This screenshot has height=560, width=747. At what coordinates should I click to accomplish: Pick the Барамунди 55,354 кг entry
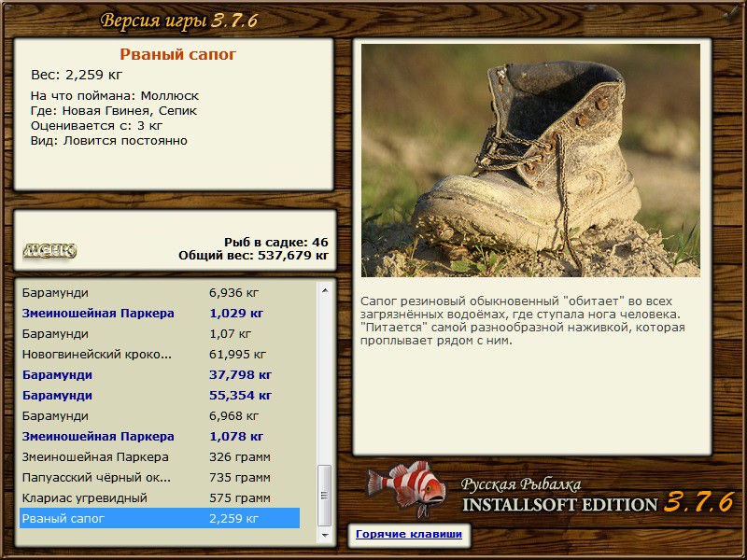pos(160,395)
